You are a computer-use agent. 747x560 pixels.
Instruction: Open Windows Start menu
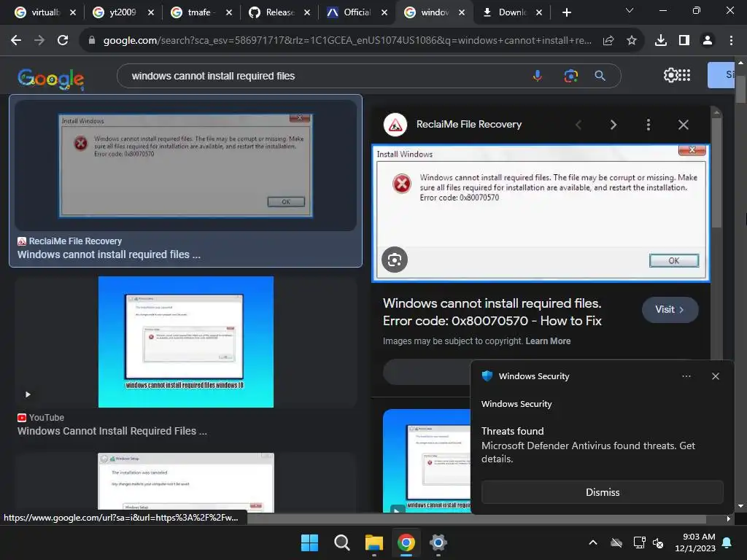tap(309, 542)
